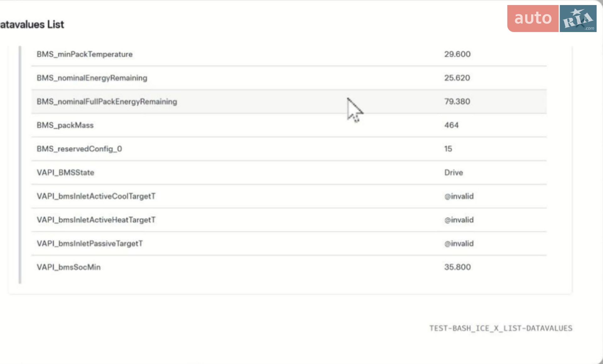Select the VAPI_BMSState row

tap(289, 172)
